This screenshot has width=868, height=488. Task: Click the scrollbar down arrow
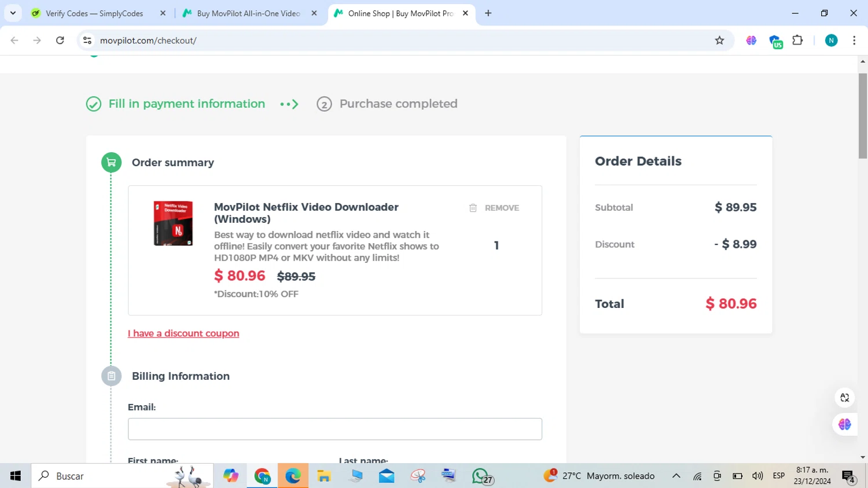(863, 457)
